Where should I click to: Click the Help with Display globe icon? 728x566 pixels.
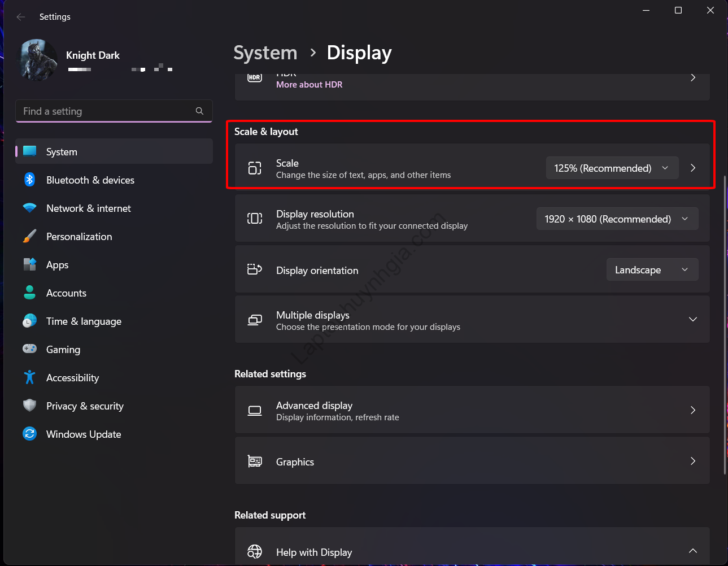[255, 551]
